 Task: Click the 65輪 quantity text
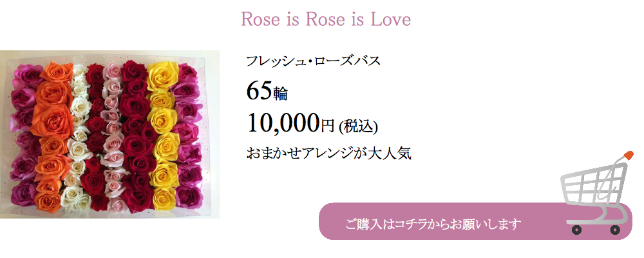267,92
